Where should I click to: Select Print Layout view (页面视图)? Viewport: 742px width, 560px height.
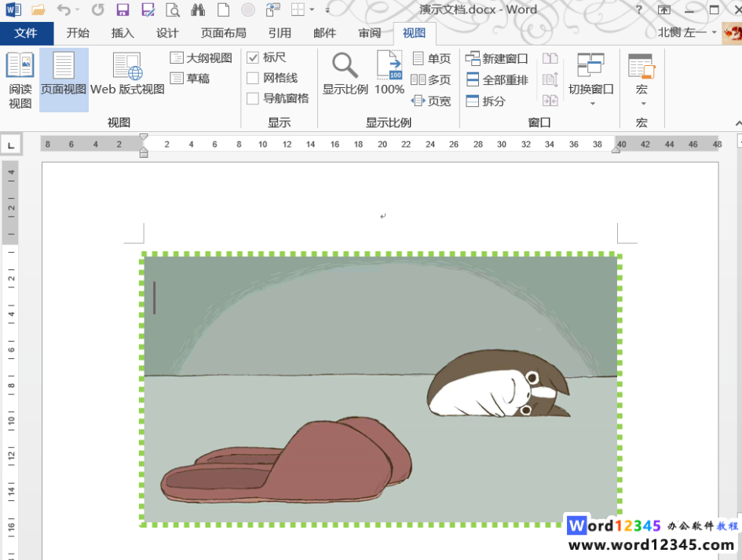click(64, 80)
